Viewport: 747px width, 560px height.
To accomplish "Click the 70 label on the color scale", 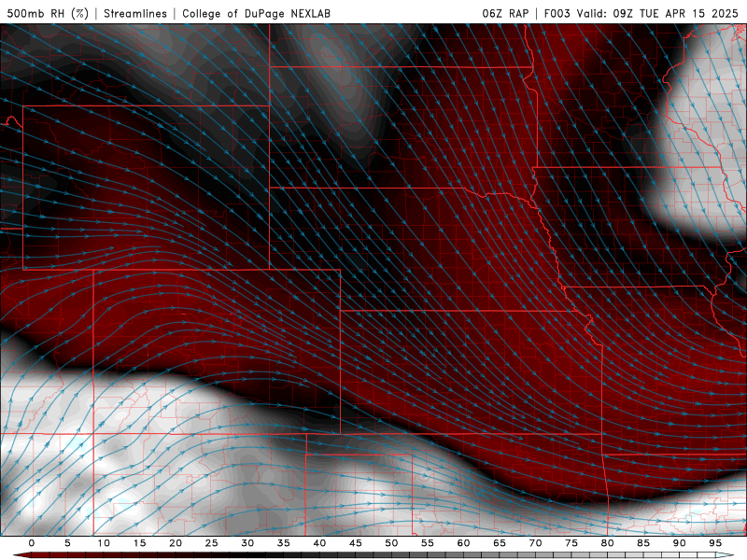I will click(x=535, y=543).
